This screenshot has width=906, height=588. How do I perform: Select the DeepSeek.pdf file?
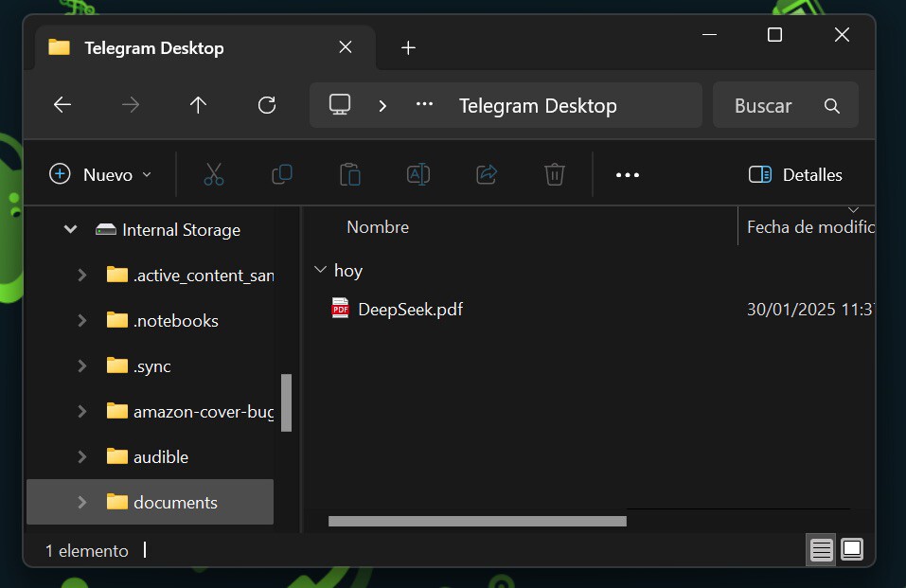pyautogui.click(x=410, y=309)
